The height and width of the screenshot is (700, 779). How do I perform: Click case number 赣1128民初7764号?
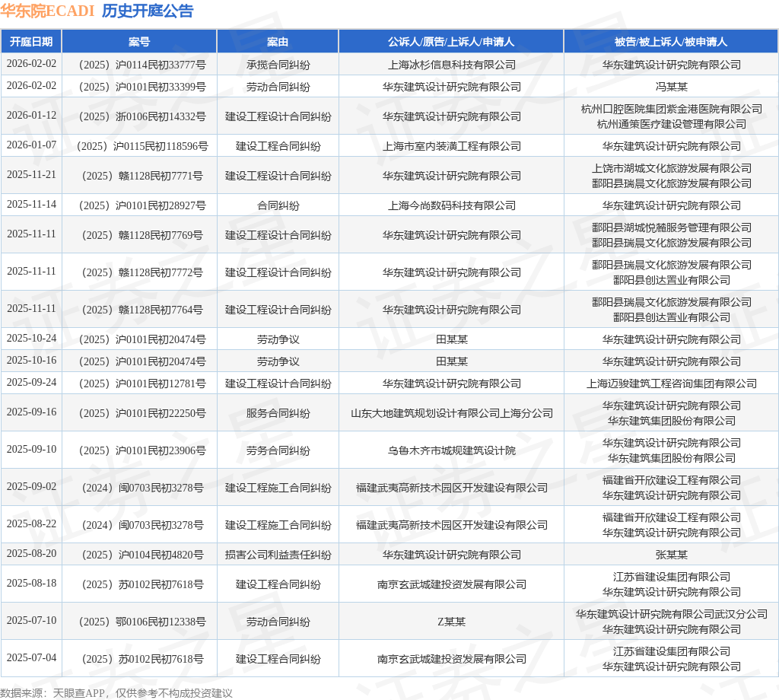[x=142, y=310]
